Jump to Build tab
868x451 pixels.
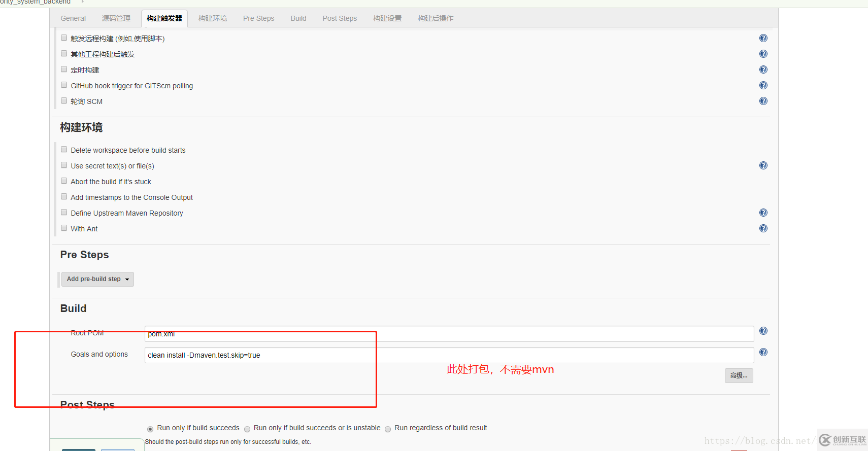298,18
